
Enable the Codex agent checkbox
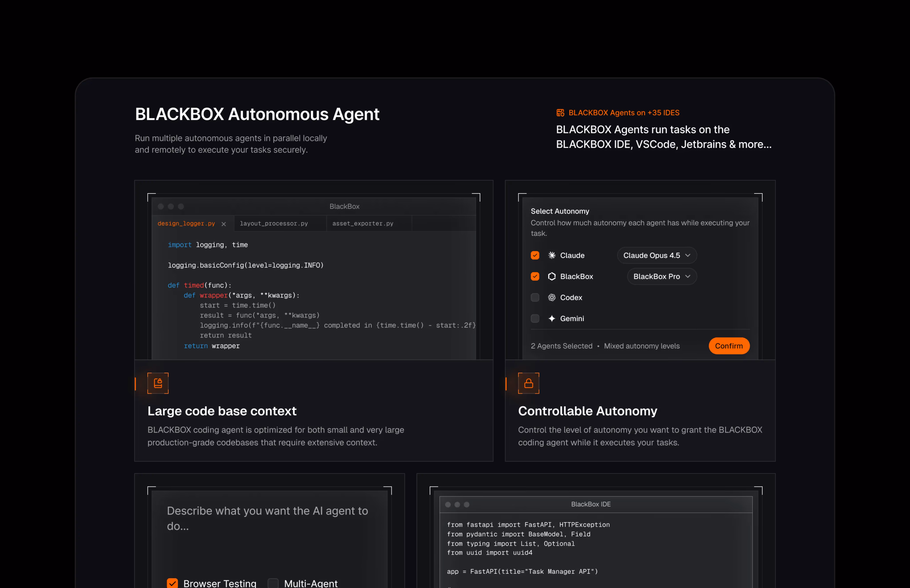(x=535, y=298)
